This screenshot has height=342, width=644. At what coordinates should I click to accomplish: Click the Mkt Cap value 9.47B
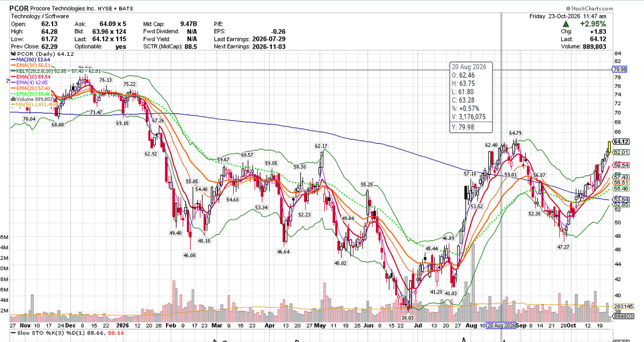[x=189, y=24]
